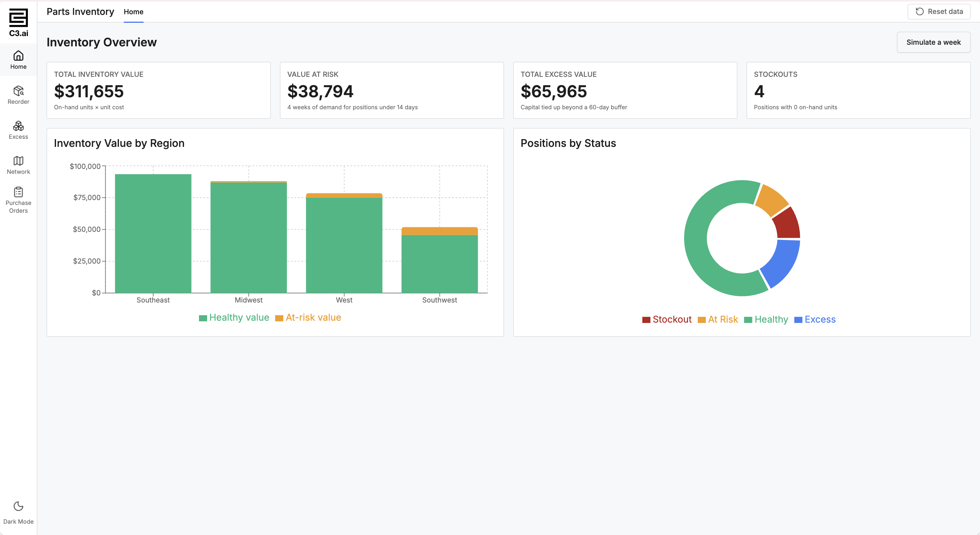Click the STOCKOUTS card label

click(775, 74)
